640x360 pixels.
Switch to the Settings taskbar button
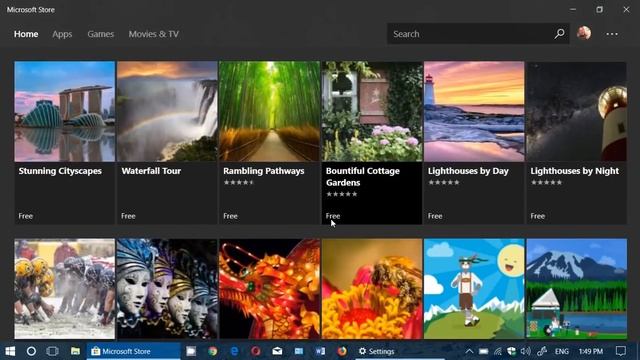[x=400, y=351]
